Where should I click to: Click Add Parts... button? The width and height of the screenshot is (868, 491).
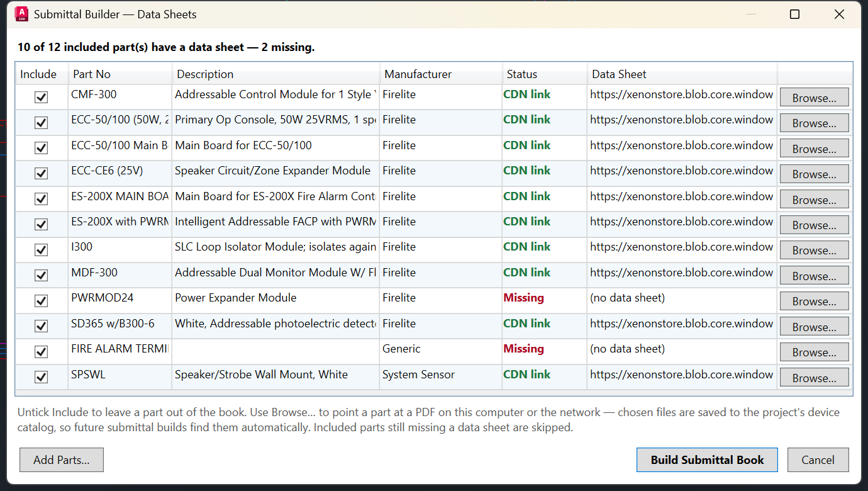[x=62, y=460]
